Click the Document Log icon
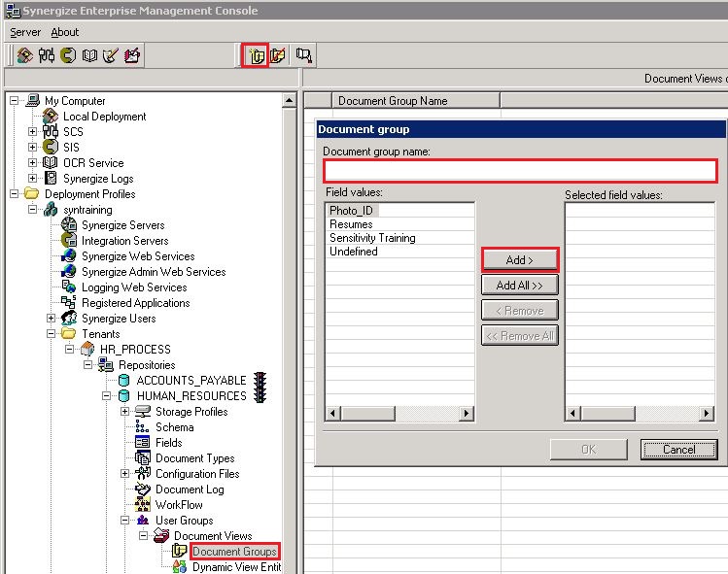The image size is (728, 574). pyautogui.click(x=142, y=490)
